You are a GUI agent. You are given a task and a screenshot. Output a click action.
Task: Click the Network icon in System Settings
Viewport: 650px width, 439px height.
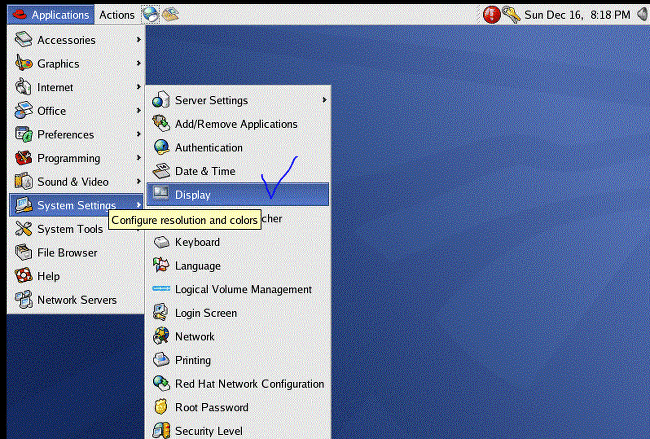point(161,337)
